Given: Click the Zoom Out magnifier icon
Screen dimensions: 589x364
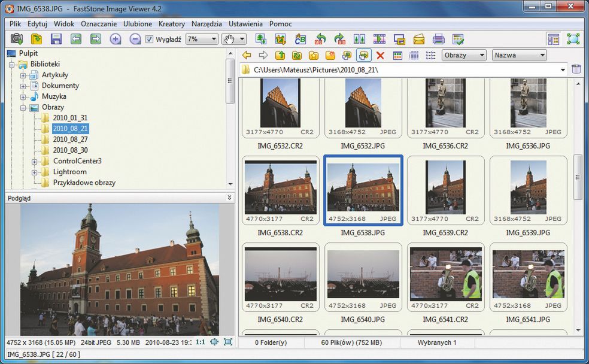Looking at the screenshot, I should pyautogui.click(x=135, y=39).
